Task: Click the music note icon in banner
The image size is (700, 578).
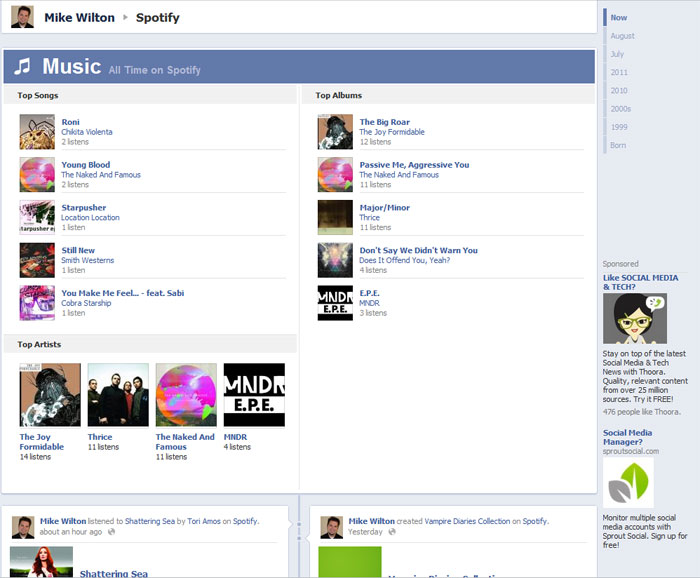Action: tap(22, 66)
